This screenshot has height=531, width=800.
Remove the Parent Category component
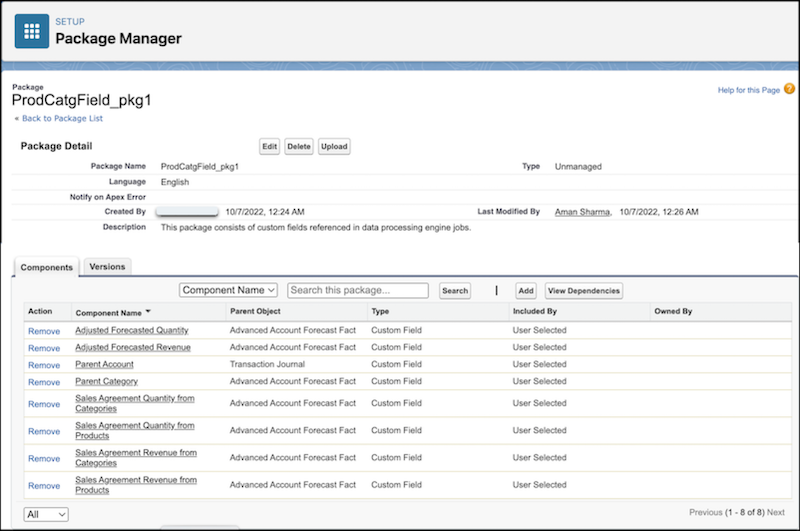pyautogui.click(x=44, y=382)
